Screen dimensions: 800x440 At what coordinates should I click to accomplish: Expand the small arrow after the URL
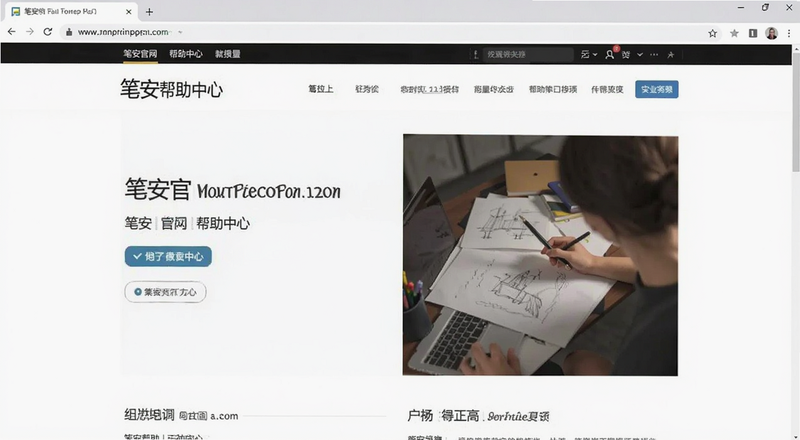(x=180, y=32)
